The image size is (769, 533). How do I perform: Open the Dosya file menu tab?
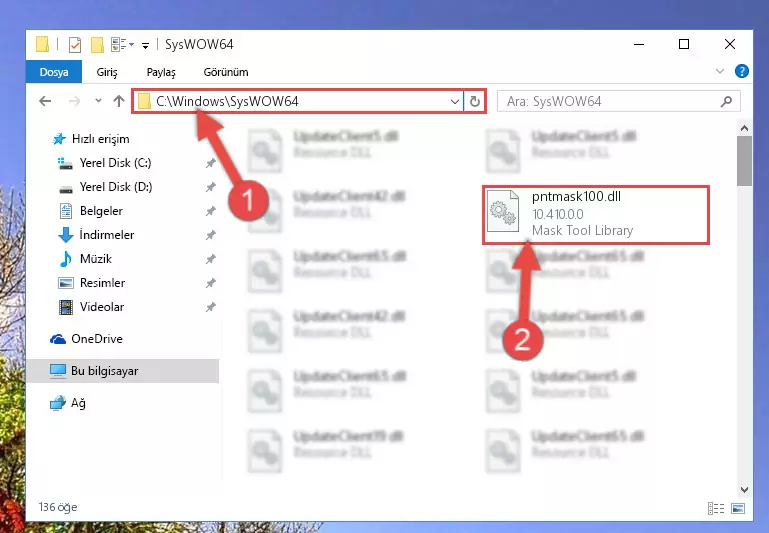(54, 72)
